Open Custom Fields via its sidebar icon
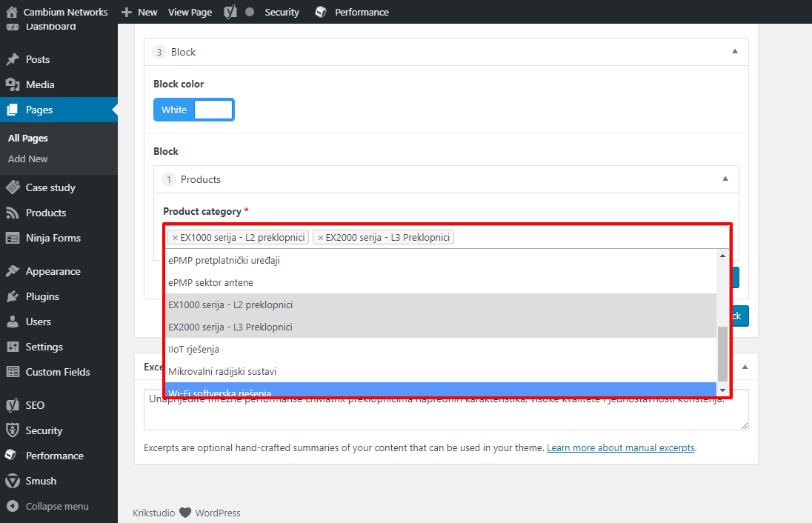 click(x=13, y=372)
